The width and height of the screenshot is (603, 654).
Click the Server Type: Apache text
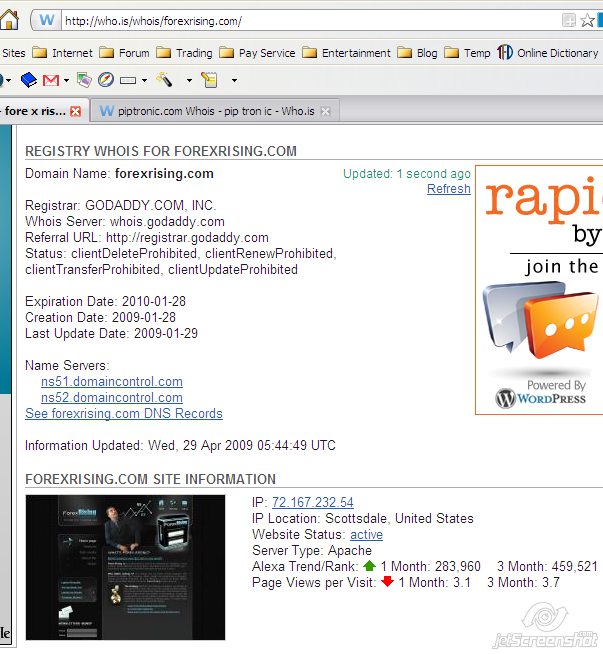tap(312, 551)
